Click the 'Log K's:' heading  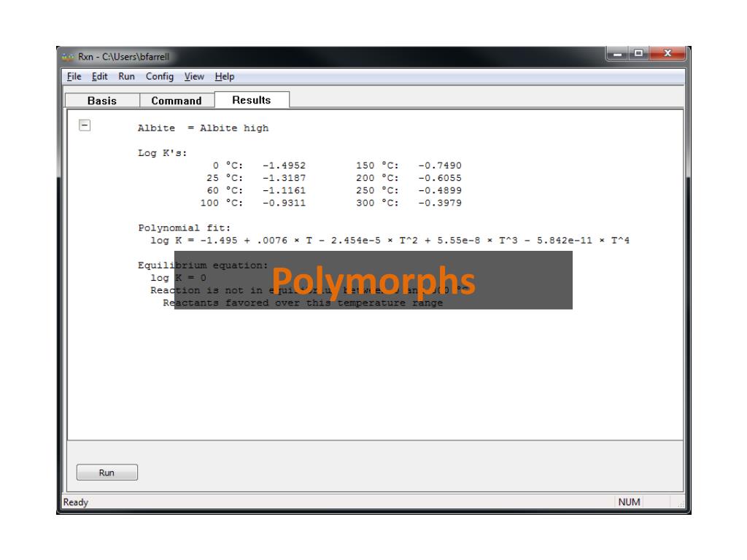pyautogui.click(x=163, y=153)
